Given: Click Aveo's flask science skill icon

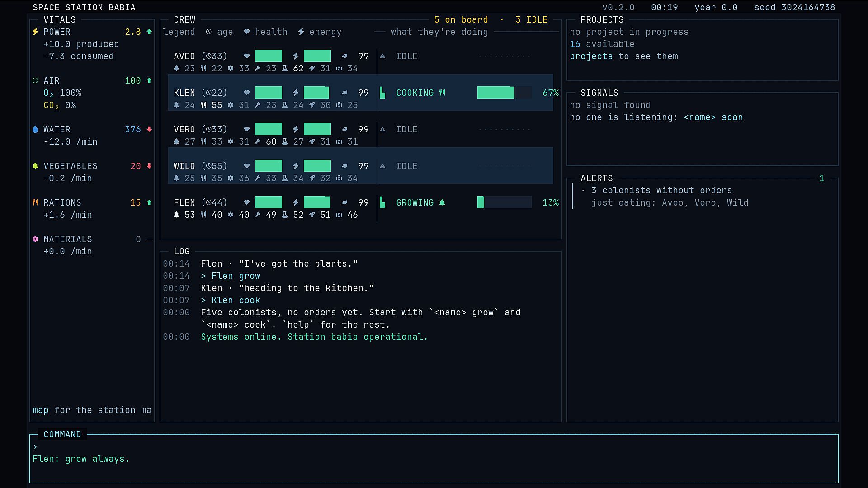Looking at the screenshot, I should coord(285,69).
